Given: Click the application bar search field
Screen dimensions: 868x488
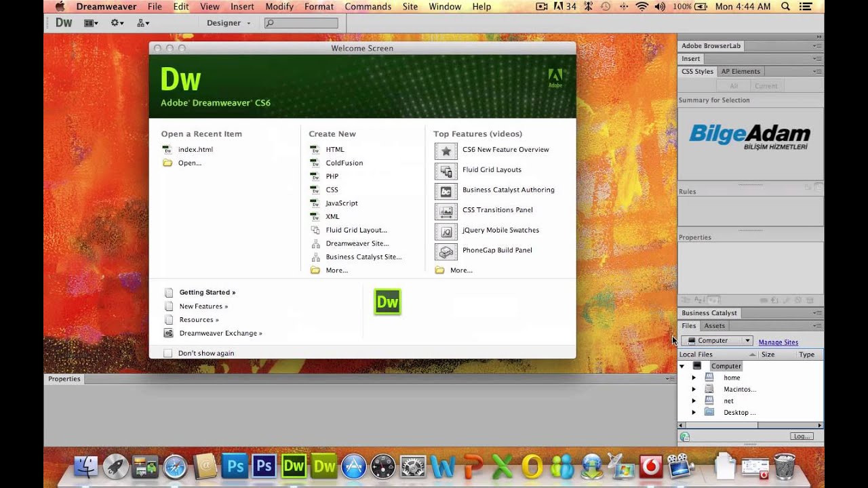Looking at the screenshot, I should [301, 23].
